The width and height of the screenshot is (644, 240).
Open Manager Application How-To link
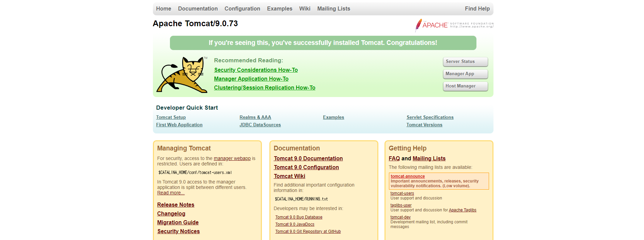tap(251, 79)
